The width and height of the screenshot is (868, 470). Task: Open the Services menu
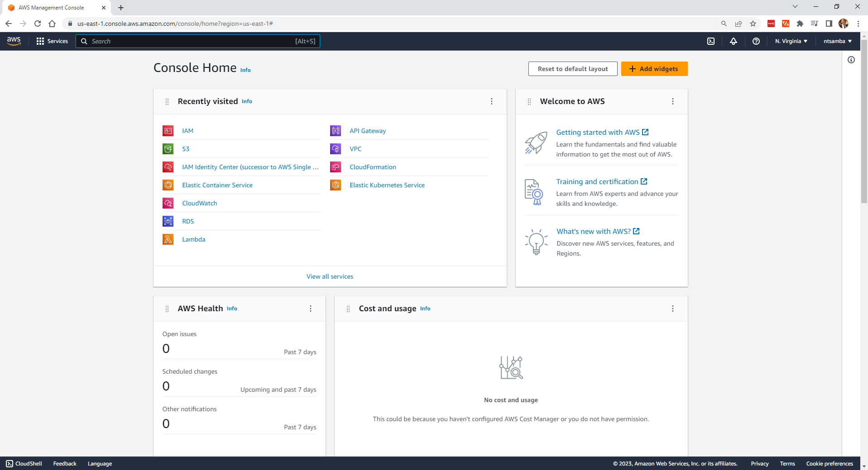point(52,41)
